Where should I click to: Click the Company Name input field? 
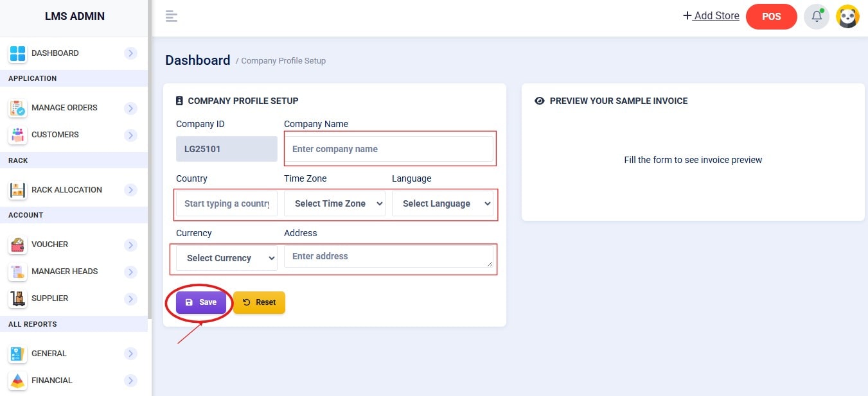click(389, 149)
